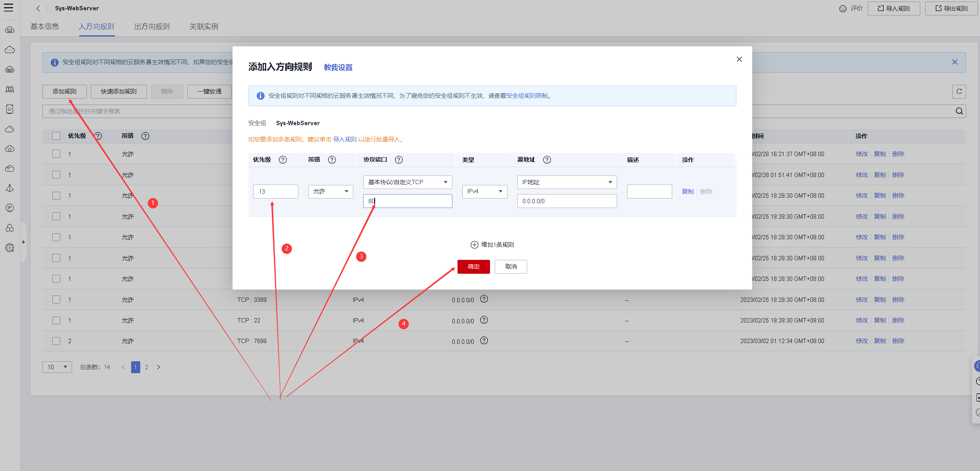Click the plus icon to 增加1条规则
Screen dimensions: 980x471
474,245
